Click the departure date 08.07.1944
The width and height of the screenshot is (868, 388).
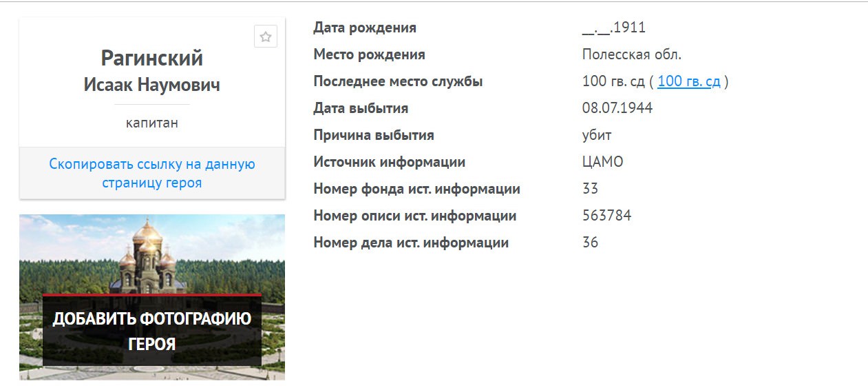617,108
